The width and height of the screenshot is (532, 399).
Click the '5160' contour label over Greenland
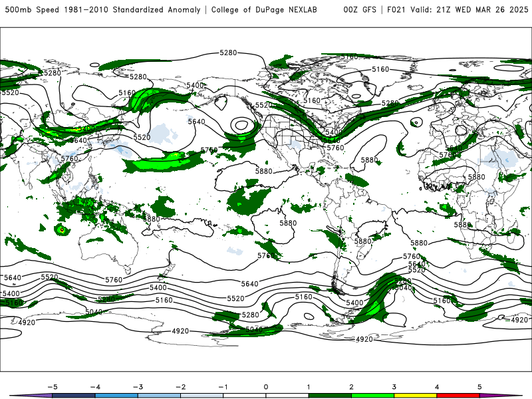pyautogui.click(x=380, y=69)
